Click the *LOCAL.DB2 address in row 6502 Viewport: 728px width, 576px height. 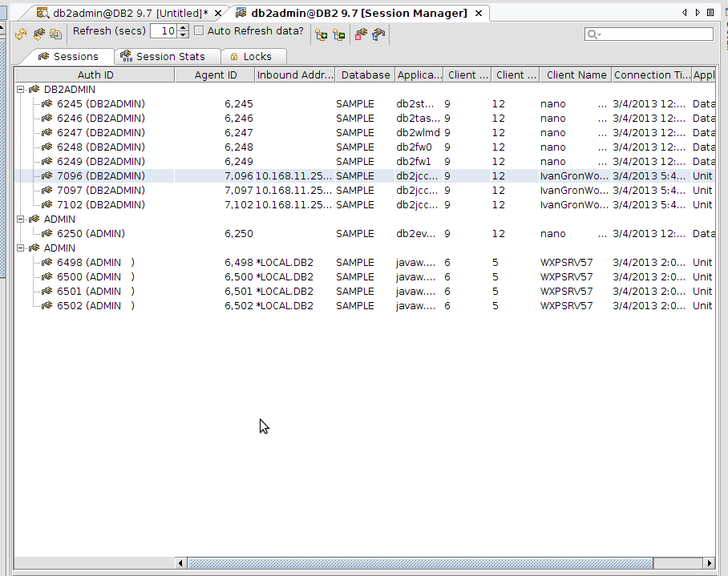(285, 305)
